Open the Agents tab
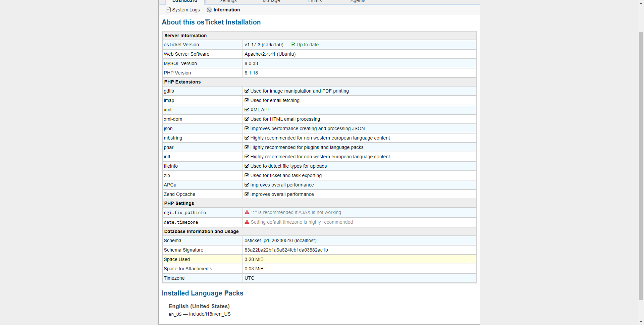The image size is (644, 325). [x=358, y=1]
